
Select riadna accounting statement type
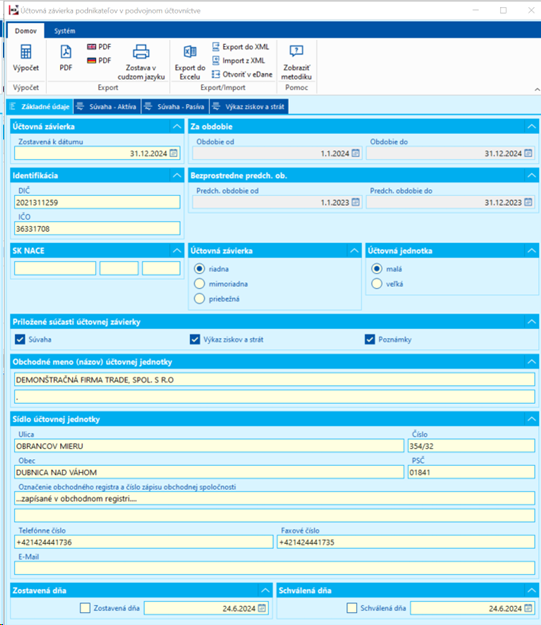[199, 269]
